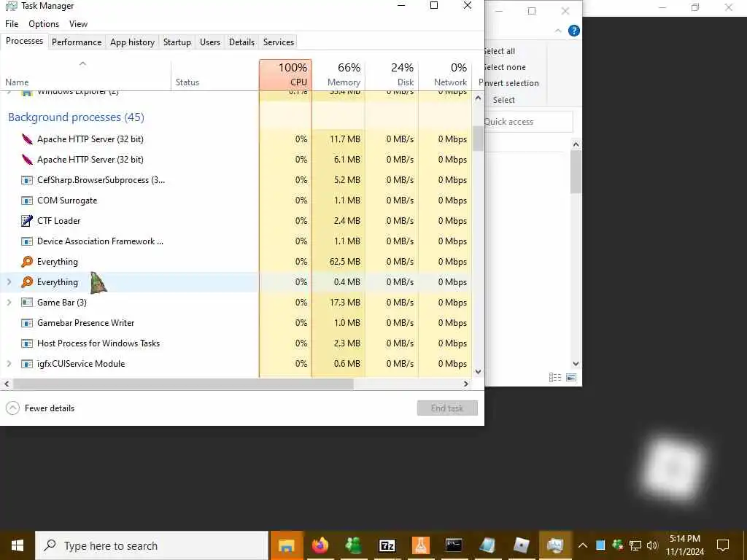Click the taskbar search box
The image size is (747, 560).
(x=152, y=545)
